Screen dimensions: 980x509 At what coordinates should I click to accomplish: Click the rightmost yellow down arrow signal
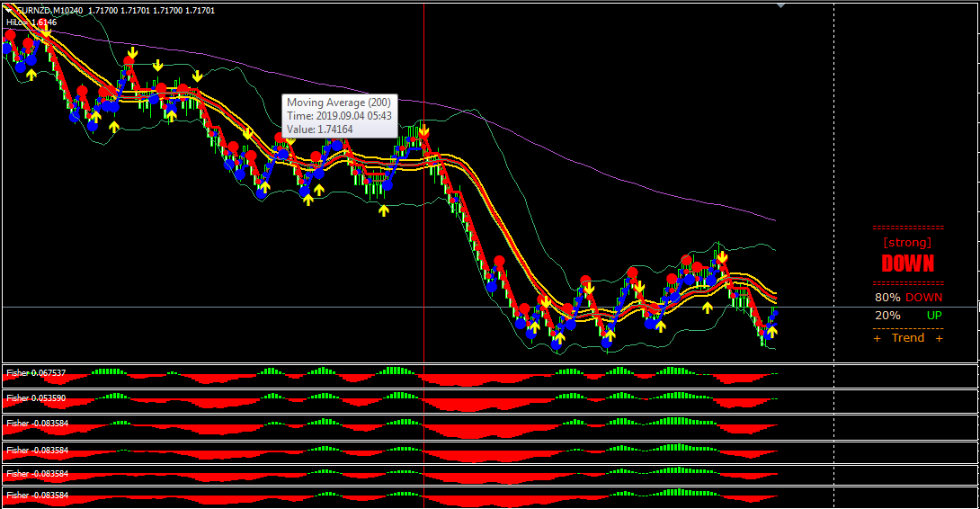coord(722,257)
